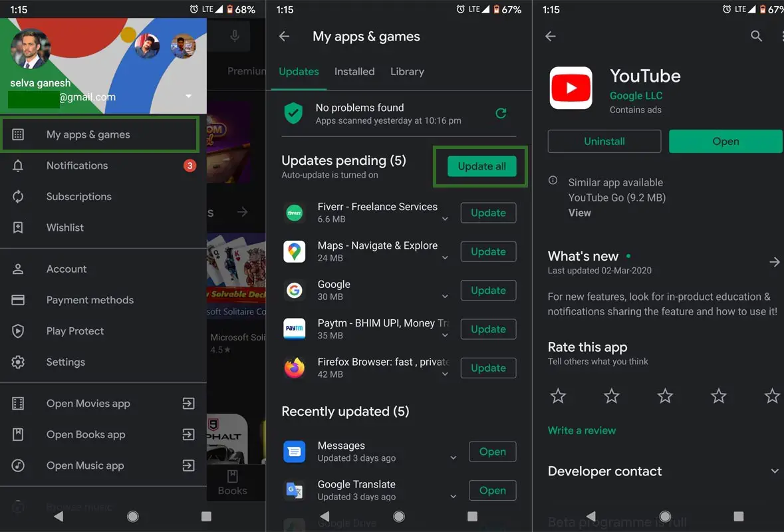
Task: Click the exit arrow beside Open Movies app
Action: 188,404
